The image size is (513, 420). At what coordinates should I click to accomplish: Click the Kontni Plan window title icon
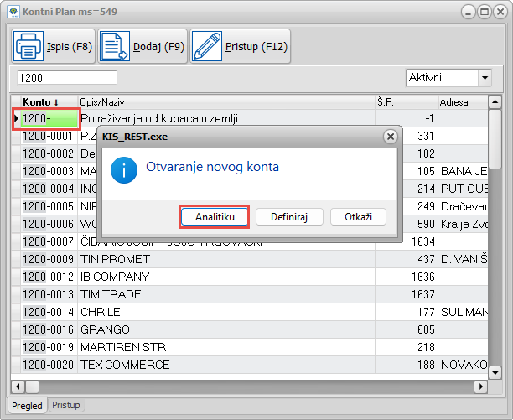(x=14, y=12)
